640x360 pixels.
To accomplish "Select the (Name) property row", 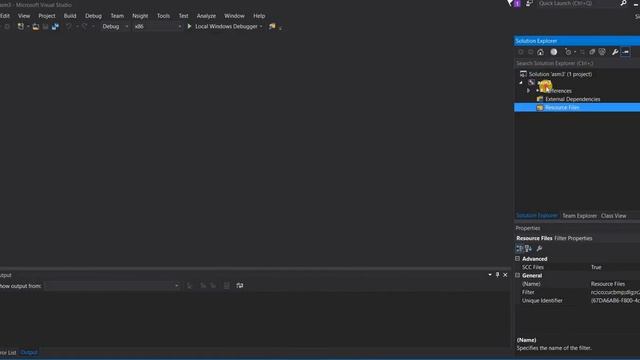I will (577, 284).
